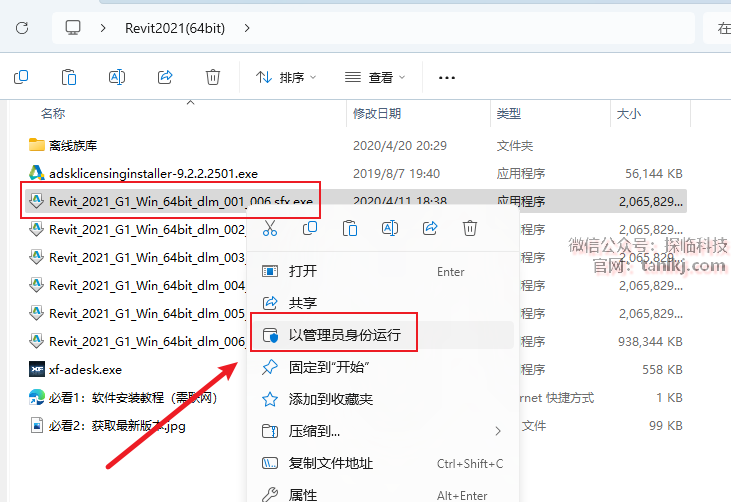This screenshot has width=731, height=502.
Task: Select the 必看1：软件安装教程 shortcut
Action: click(133, 398)
